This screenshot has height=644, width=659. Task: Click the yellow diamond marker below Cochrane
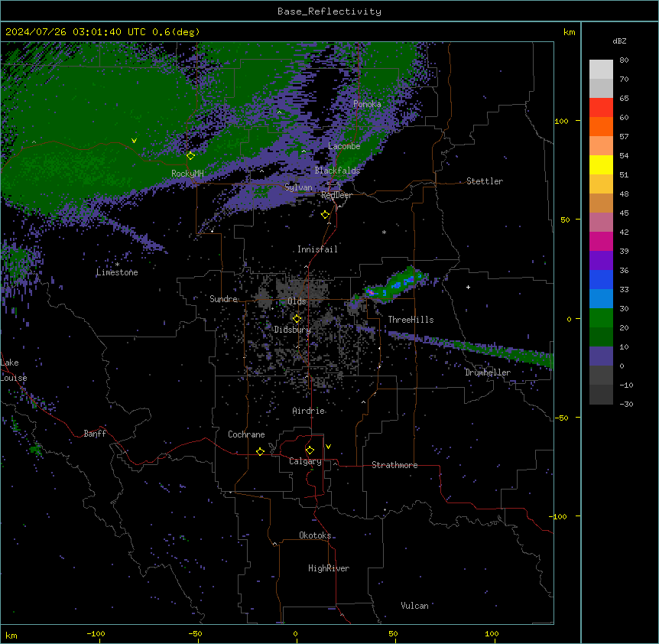click(260, 451)
